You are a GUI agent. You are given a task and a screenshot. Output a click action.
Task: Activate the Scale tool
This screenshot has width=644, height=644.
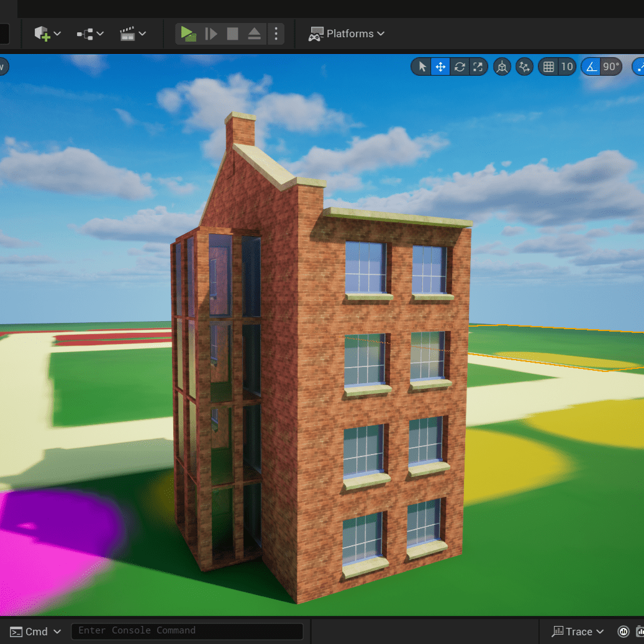[478, 66]
